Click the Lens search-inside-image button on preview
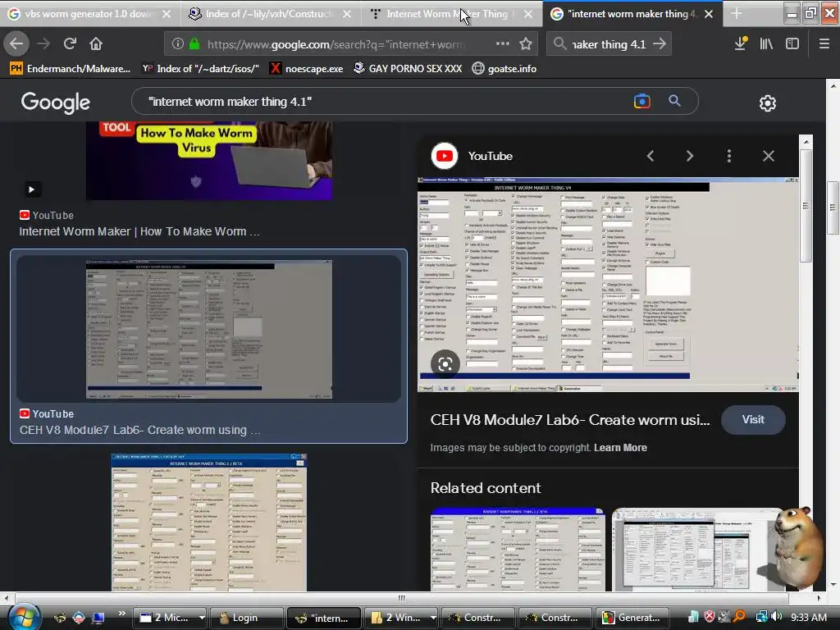 pos(445,364)
